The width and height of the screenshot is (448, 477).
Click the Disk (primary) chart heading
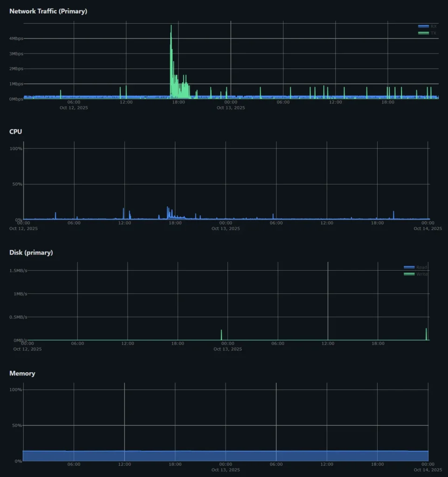[x=31, y=252]
